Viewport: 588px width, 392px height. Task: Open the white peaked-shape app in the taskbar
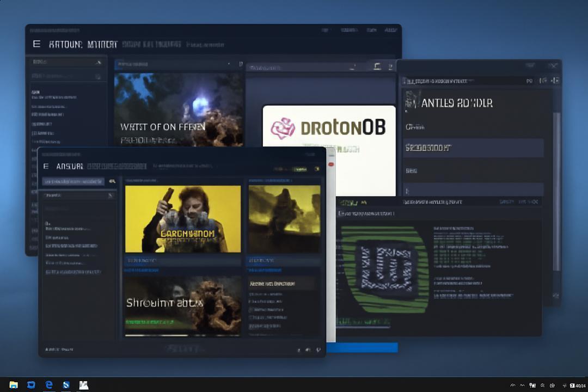[84, 385]
